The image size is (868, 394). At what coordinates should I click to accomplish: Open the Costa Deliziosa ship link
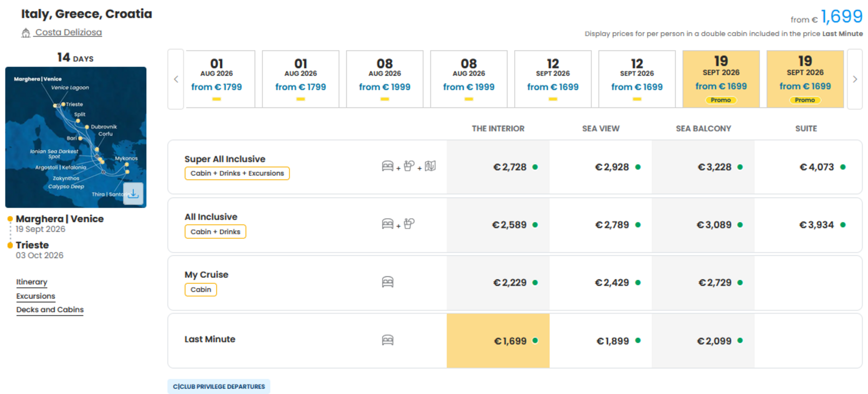tap(68, 33)
